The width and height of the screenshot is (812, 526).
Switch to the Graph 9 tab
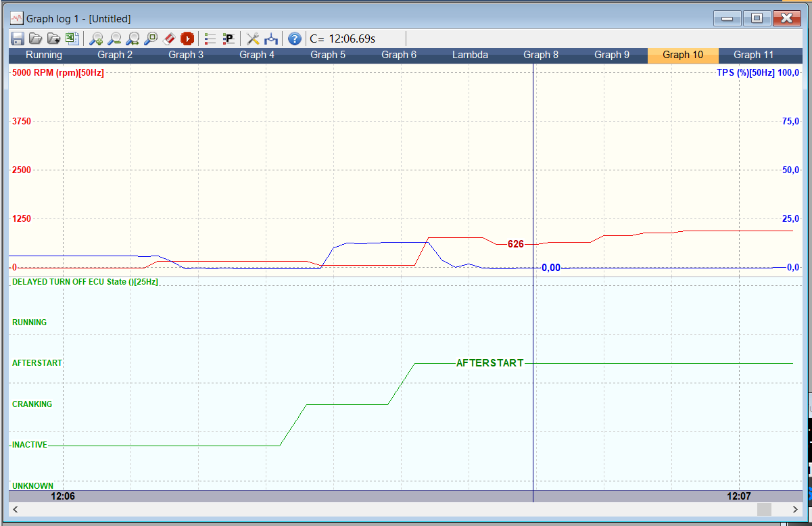coord(612,55)
